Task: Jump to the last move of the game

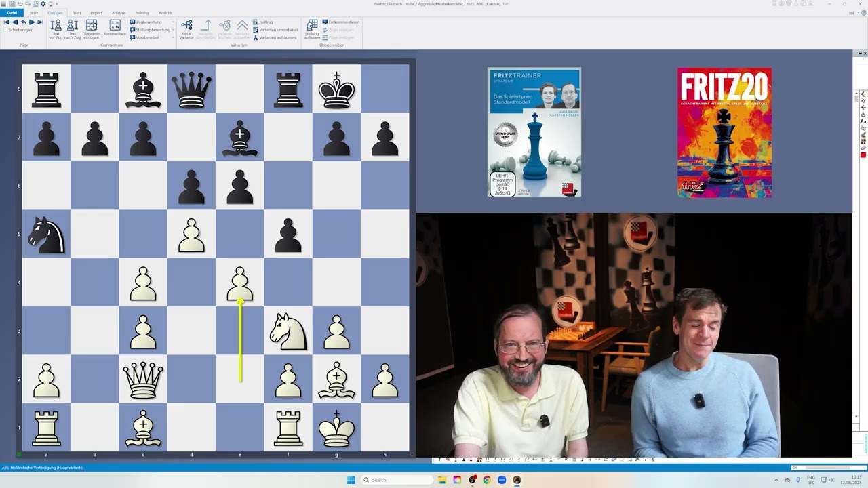Action: point(40,22)
